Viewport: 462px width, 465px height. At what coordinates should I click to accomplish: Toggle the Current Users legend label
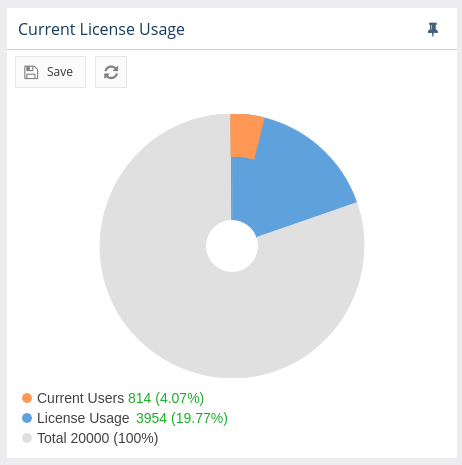(80, 398)
